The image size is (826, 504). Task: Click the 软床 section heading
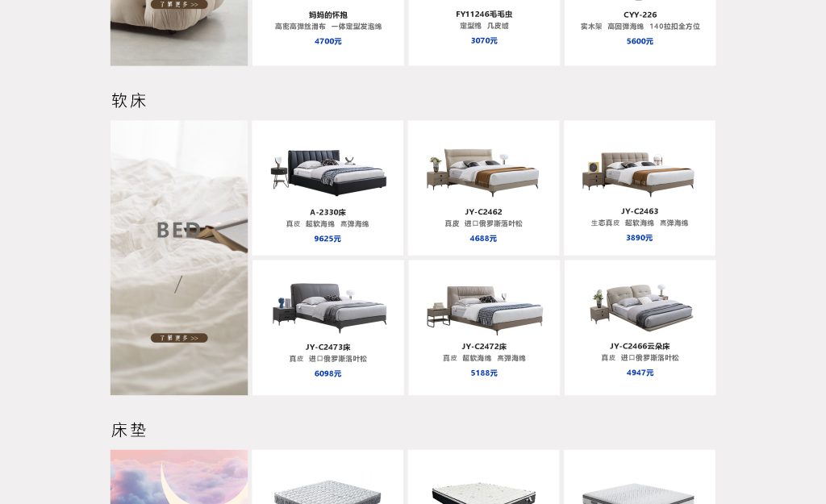click(128, 100)
